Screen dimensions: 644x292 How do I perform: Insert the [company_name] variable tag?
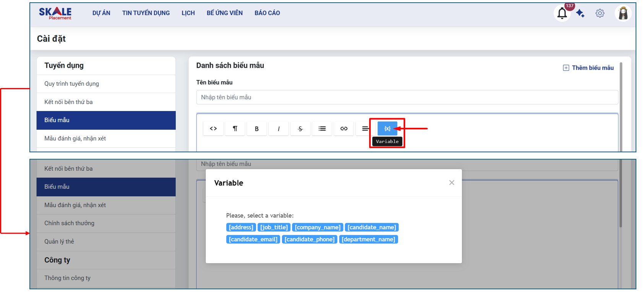click(x=317, y=227)
